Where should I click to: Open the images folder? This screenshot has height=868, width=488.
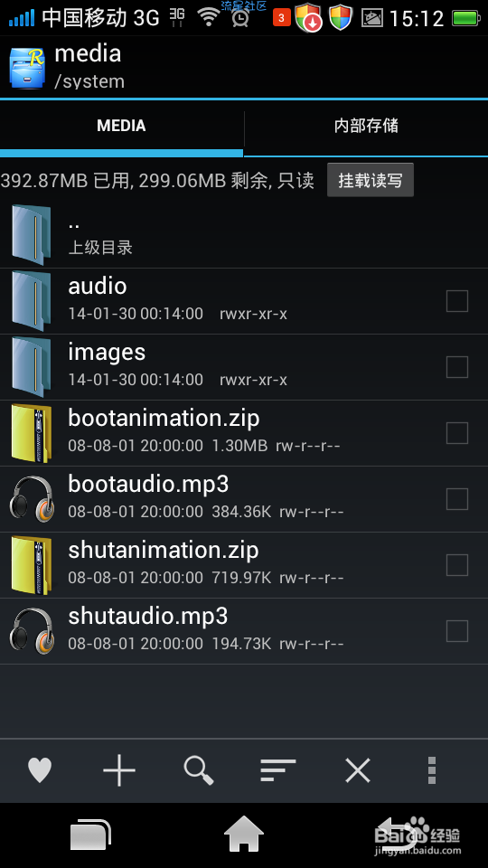[244, 367]
